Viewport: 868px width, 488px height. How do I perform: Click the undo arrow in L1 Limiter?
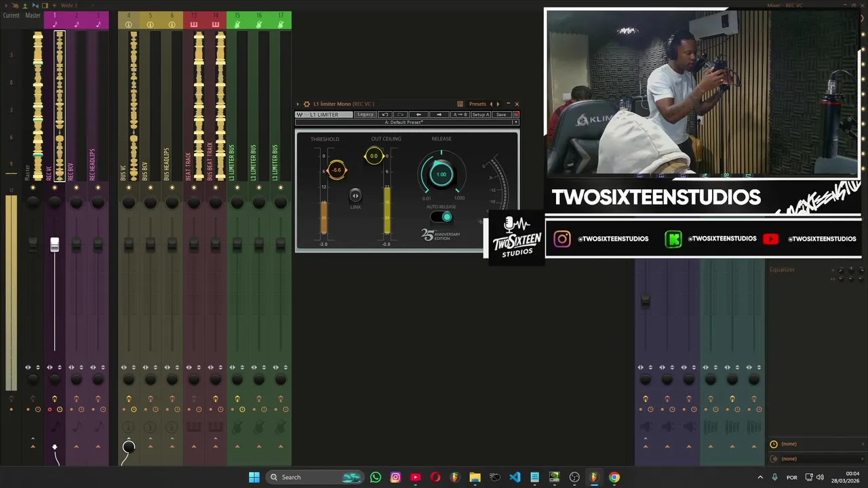coord(385,115)
